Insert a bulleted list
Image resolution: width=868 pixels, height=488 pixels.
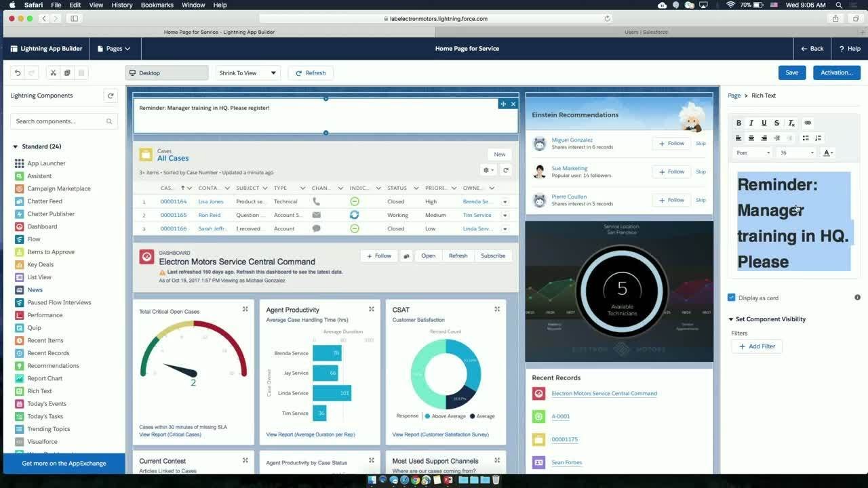tap(806, 138)
